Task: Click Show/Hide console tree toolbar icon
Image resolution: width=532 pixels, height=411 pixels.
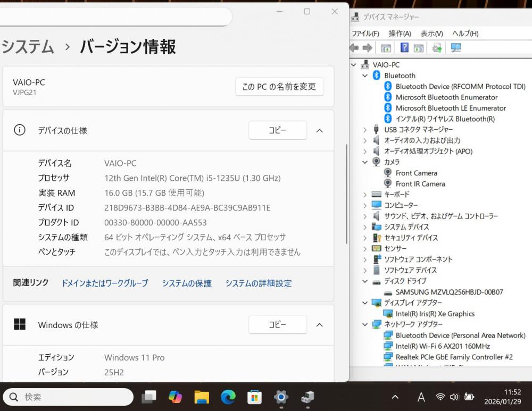Action: (386, 48)
